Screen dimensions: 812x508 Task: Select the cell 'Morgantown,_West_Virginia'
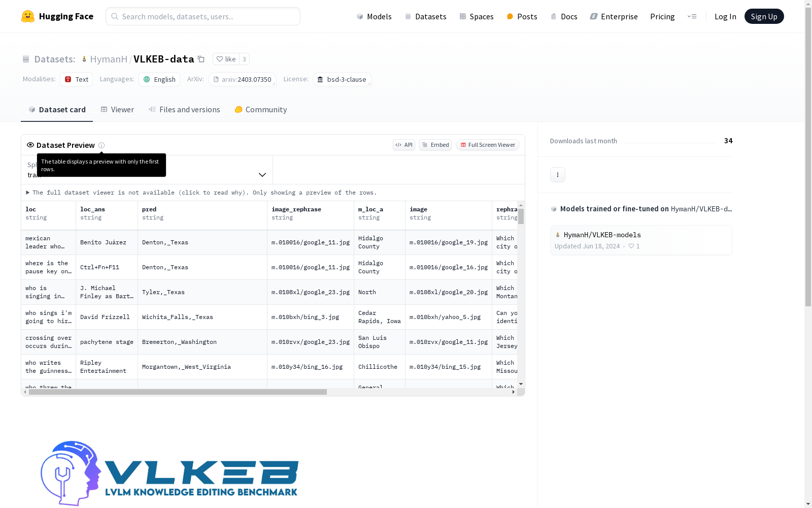pos(202,367)
